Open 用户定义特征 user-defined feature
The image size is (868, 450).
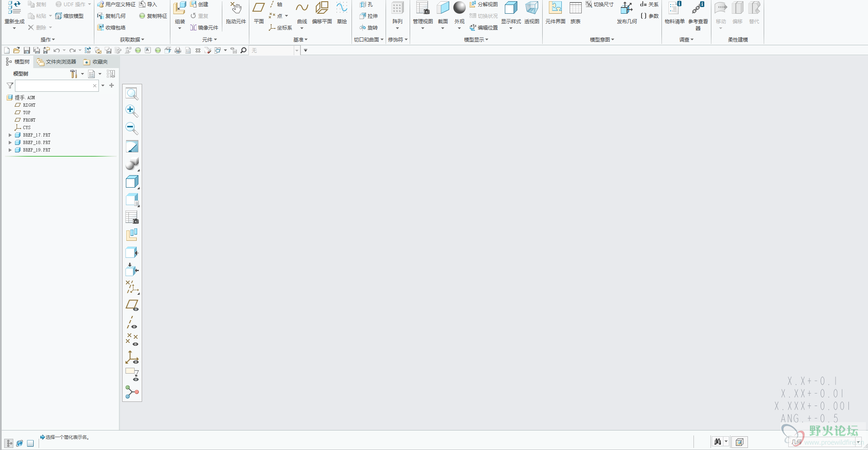116,4
